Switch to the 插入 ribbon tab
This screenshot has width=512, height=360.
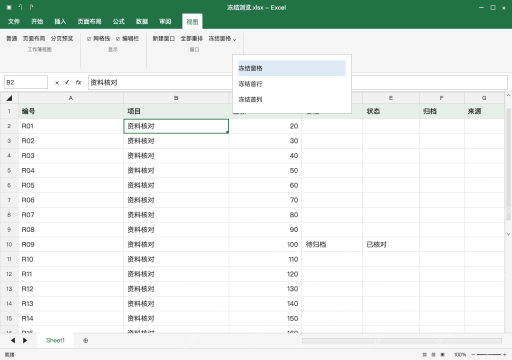point(60,22)
